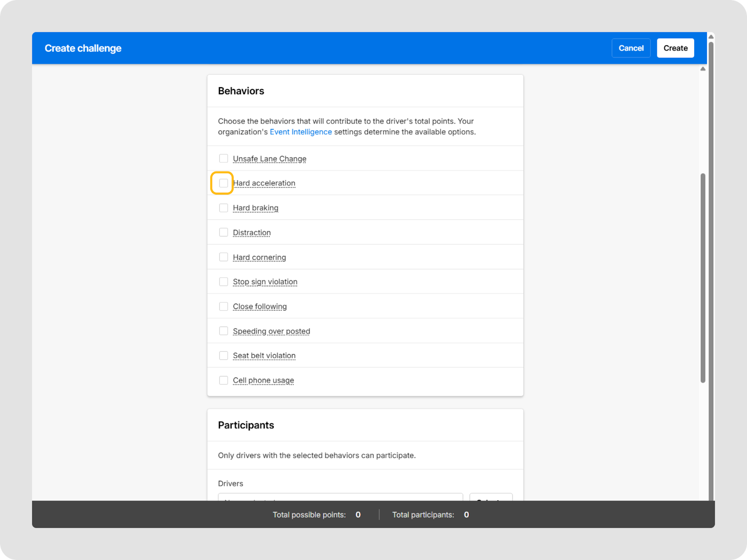Click the "Seat belt violation" label text
The image size is (747, 560).
(264, 356)
